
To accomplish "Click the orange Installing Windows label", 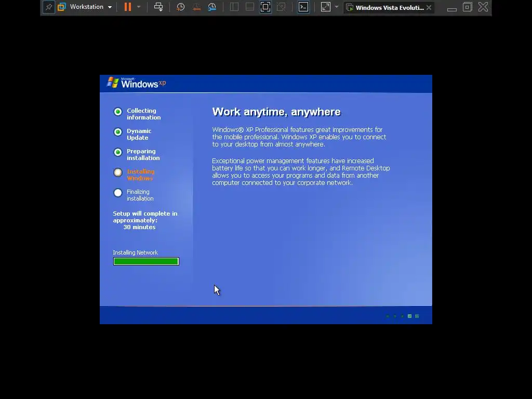I will tap(140, 175).
